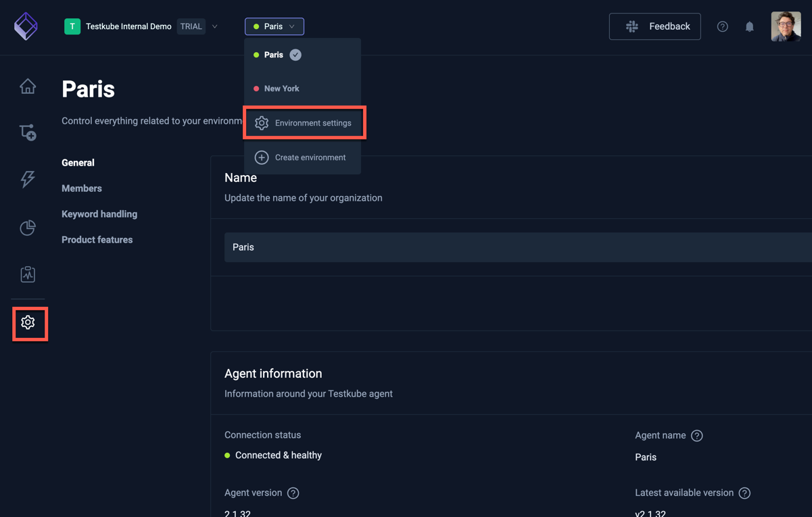Open the Dashboard home icon in sidebar
Image resolution: width=812 pixels, height=517 pixels.
(27, 86)
